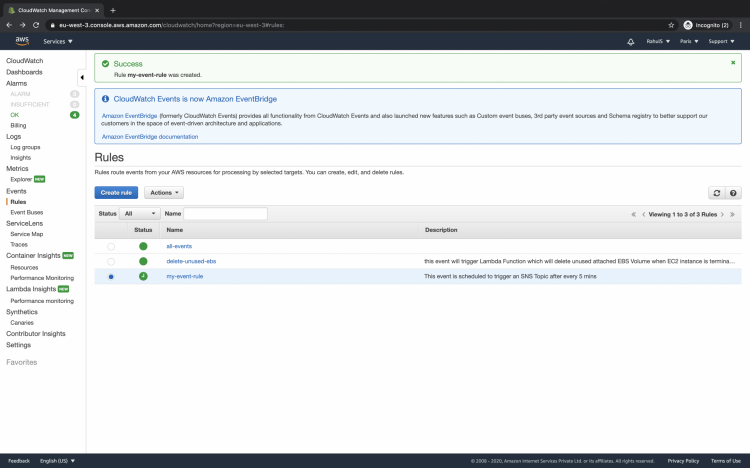Open the all-events rule link
This screenshot has width=750, height=468.
point(179,246)
